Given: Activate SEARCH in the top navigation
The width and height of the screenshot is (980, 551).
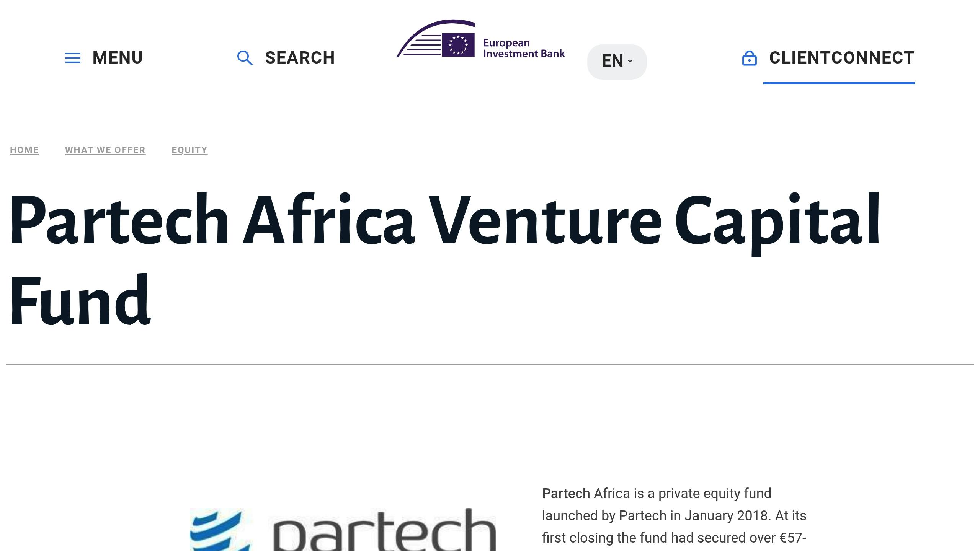Looking at the screenshot, I should click(299, 58).
